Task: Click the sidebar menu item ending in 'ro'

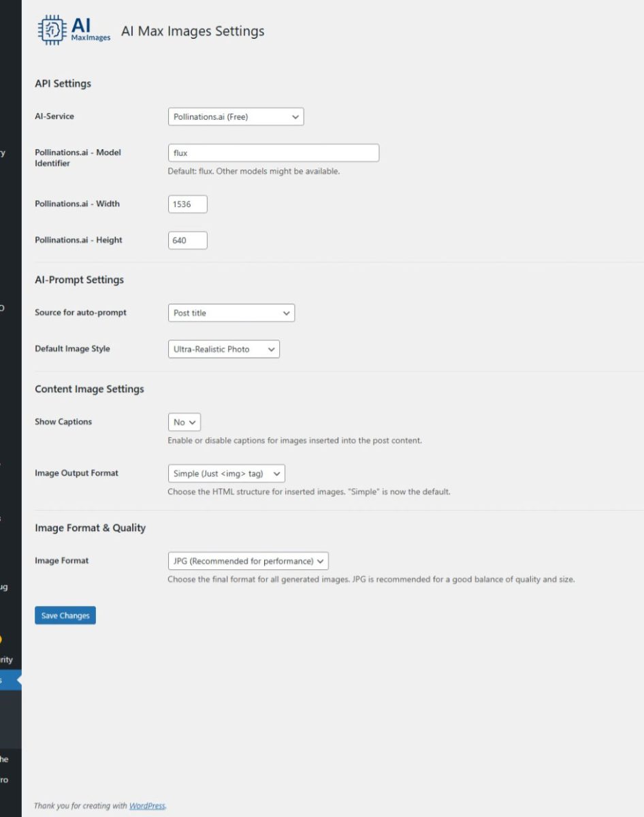Action: (4, 780)
